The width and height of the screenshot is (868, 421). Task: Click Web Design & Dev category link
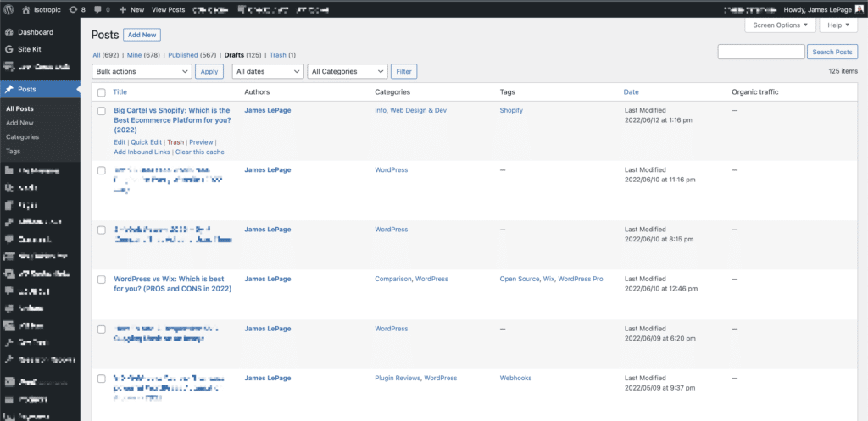[x=419, y=111]
